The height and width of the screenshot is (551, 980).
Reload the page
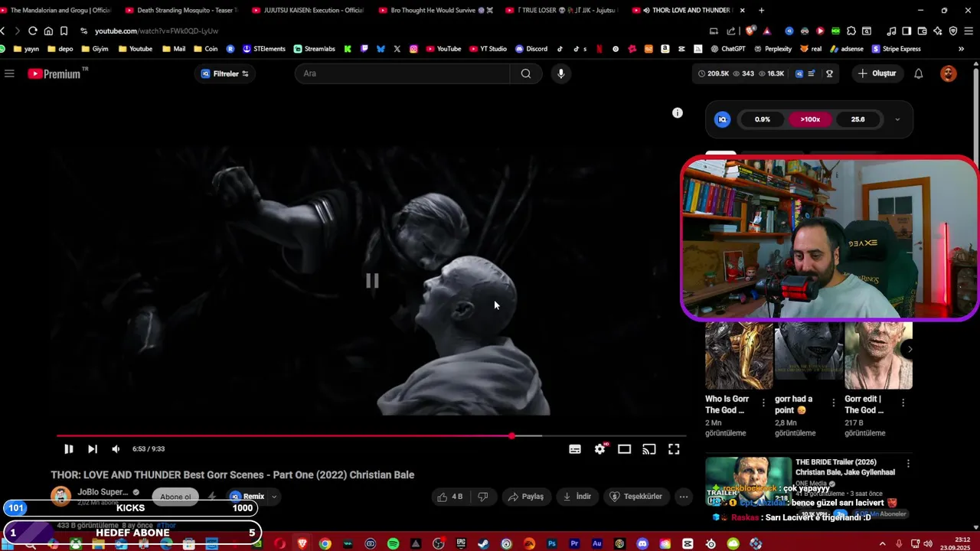[32, 31]
